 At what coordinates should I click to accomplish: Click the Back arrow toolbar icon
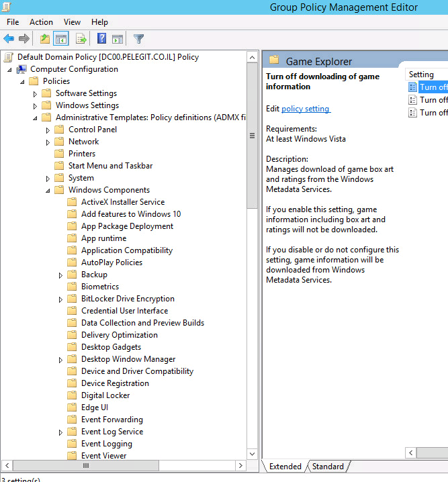click(9, 39)
